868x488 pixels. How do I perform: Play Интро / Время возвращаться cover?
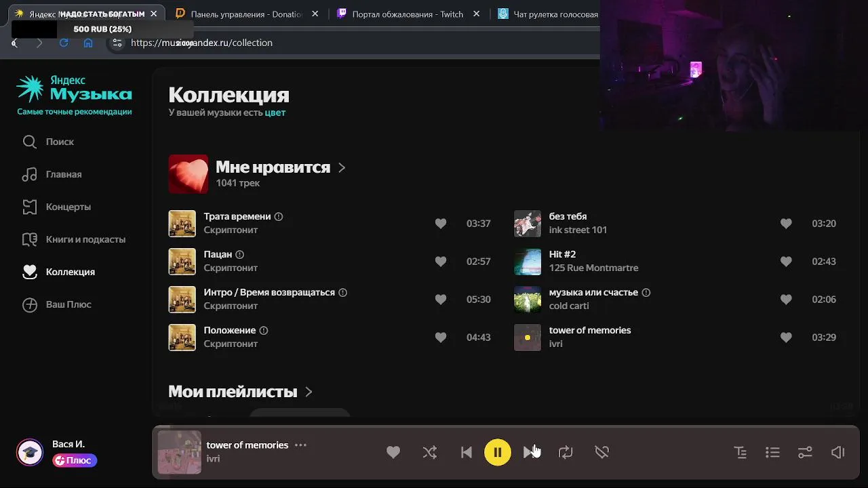[182, 300]
